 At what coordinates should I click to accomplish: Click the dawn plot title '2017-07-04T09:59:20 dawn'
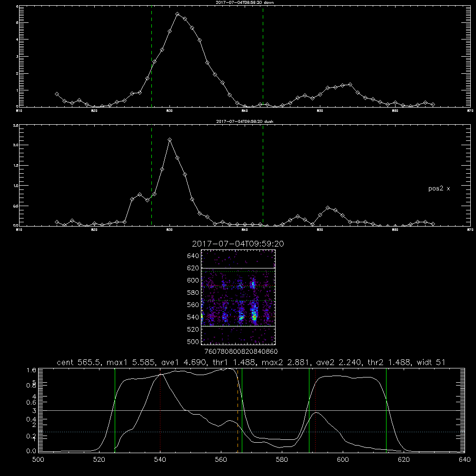[245, 2]
